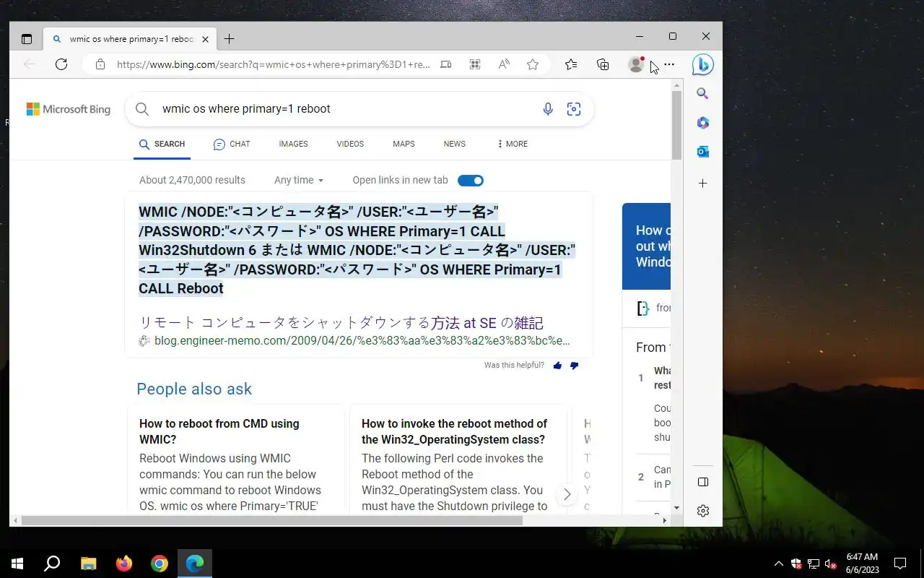The image size is (924, 578).
Task: Open the Any time filter dropdown
Action: click(x=299, y=180)
